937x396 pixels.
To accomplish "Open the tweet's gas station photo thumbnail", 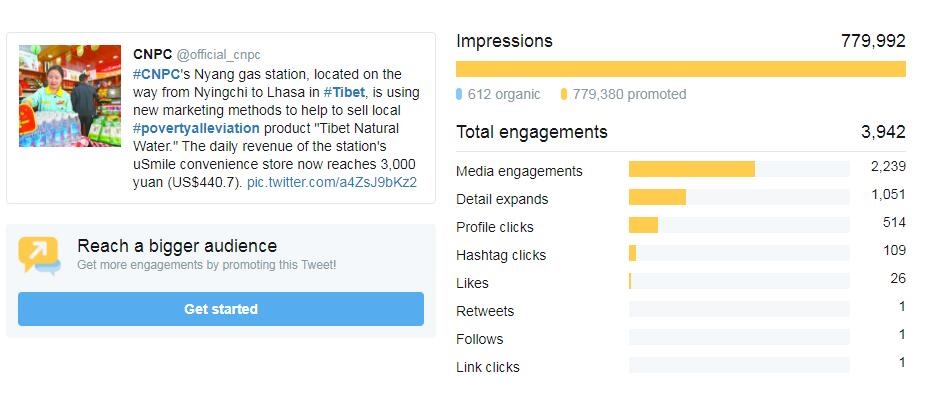I will pyautogui.click(x=70, y=96).
